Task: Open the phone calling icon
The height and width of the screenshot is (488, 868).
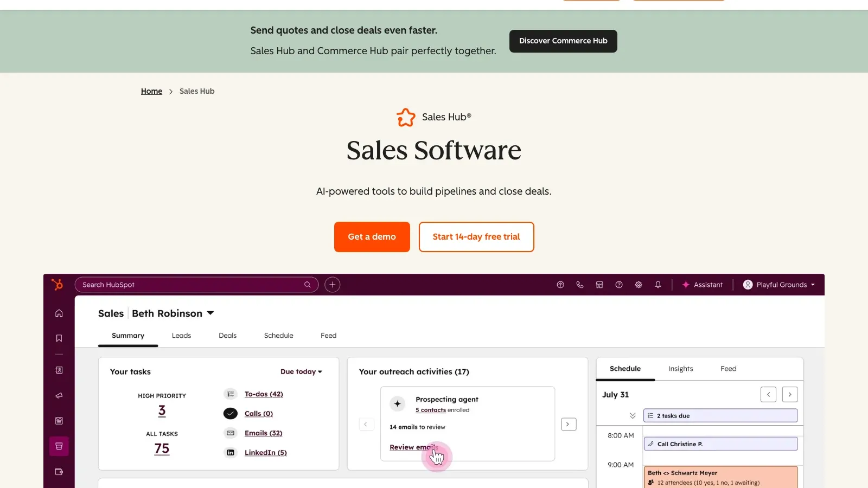Action: (580, 285)
